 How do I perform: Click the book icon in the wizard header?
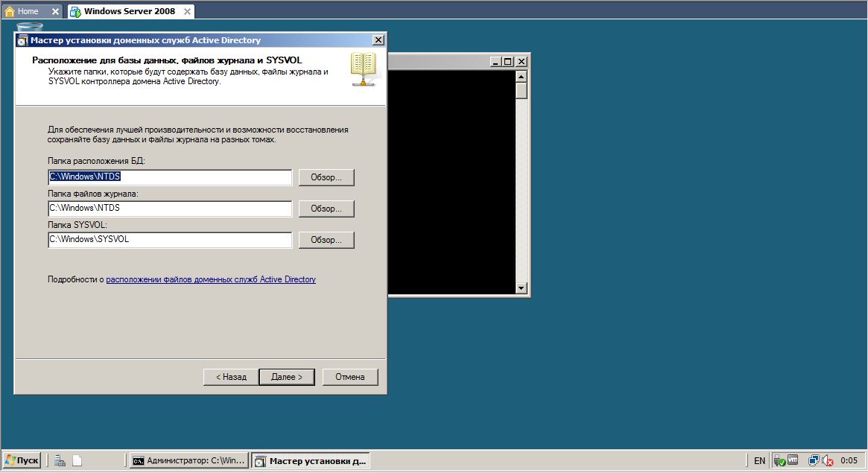pos(363,69)
